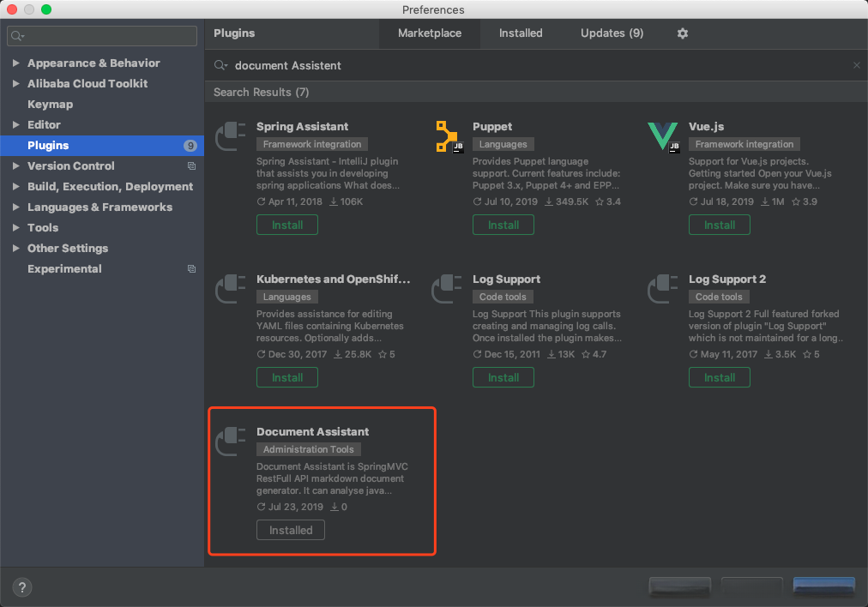Open the Updates (9) tab

coord(612,33)
